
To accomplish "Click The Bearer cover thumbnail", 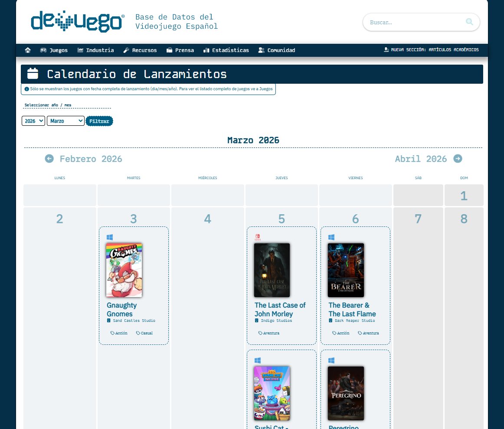I will point(346,270).
